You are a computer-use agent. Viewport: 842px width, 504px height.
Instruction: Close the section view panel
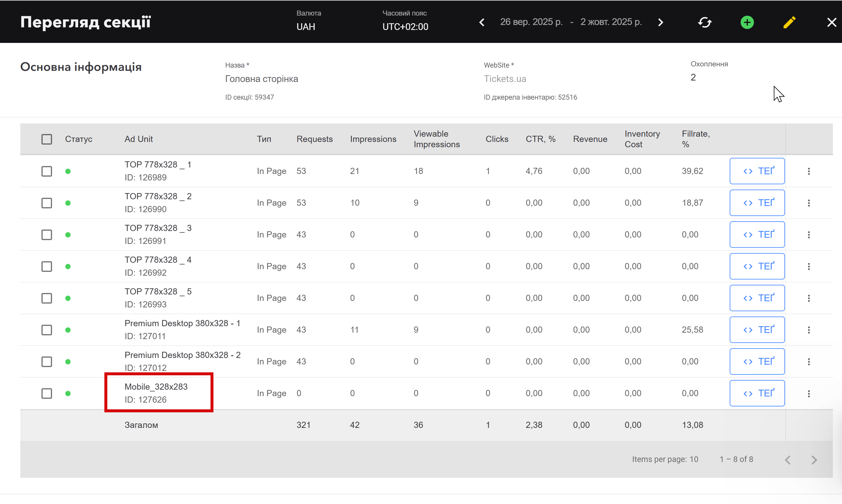831,22
